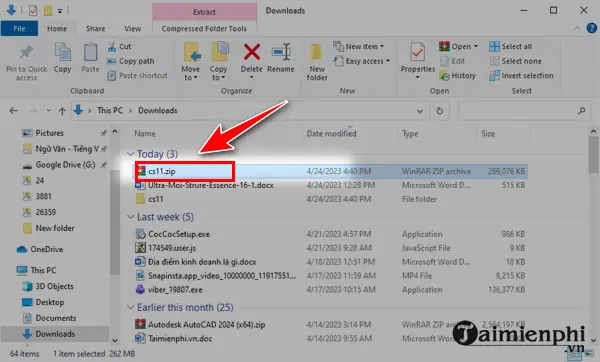Open the Compressed Folder Tools tab
The height and width of the screenshot is (362, 600).
pos(204,29)
